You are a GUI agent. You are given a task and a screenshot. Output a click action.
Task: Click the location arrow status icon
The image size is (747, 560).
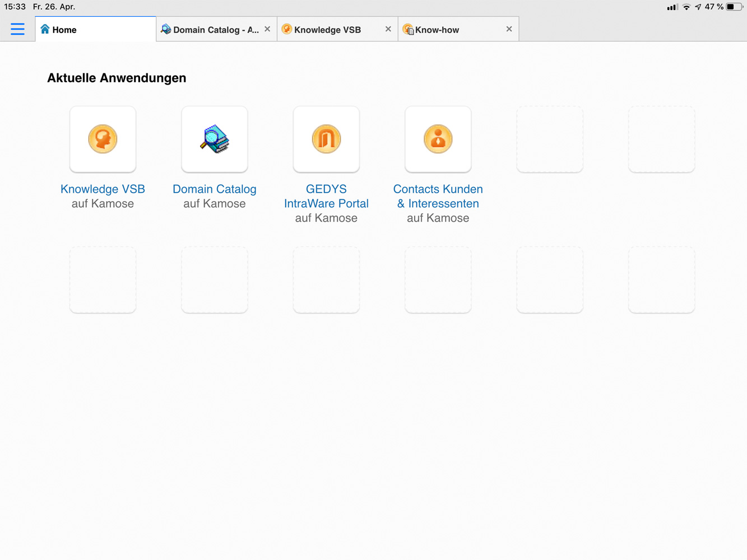(x=698, y=7)
